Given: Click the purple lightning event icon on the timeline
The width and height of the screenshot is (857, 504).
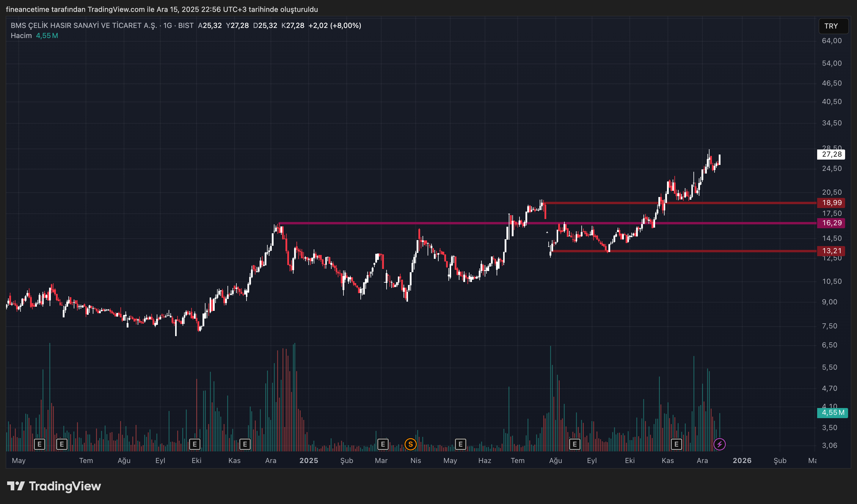Looking at the screenshot, I should click(x=720, y=444).
